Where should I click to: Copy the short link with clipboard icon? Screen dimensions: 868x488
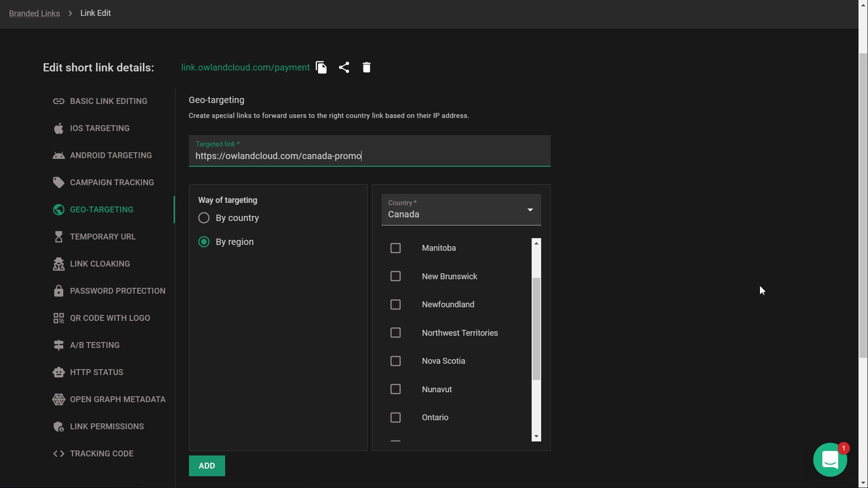321,67
